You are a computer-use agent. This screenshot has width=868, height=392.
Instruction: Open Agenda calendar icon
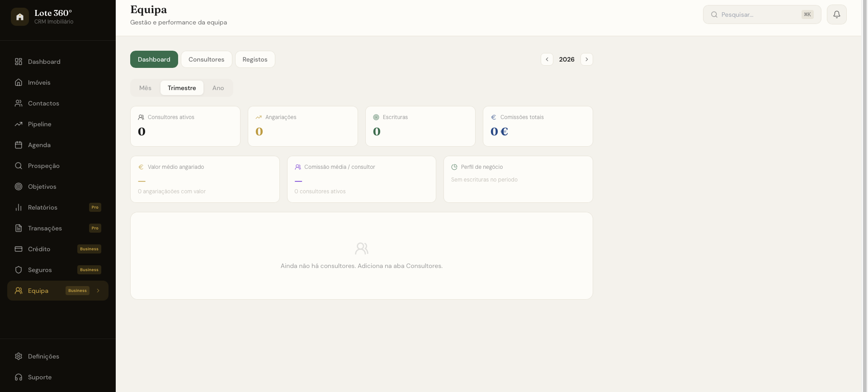(19, 145)
